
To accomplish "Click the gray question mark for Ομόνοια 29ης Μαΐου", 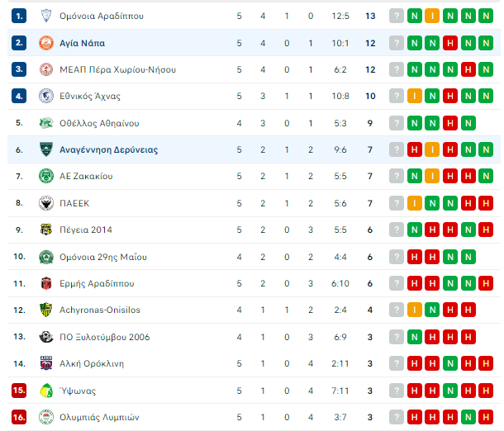I will pos(397,257).
